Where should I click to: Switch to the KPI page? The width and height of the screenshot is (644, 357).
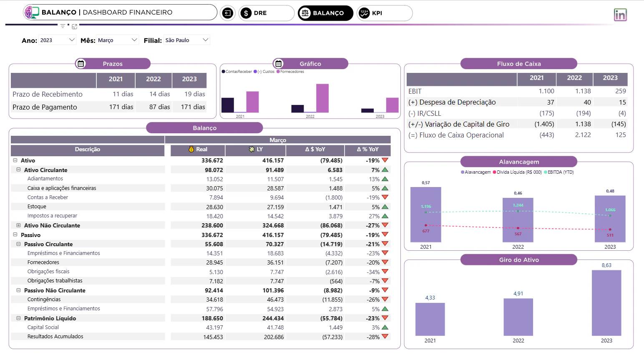point(385,13)
